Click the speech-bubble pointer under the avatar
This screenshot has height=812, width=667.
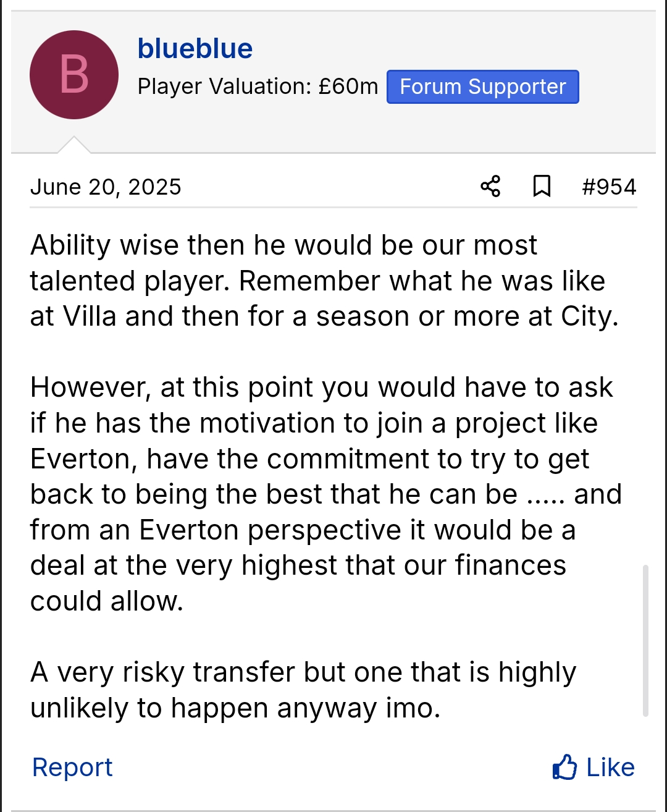[x=74, y=145]
